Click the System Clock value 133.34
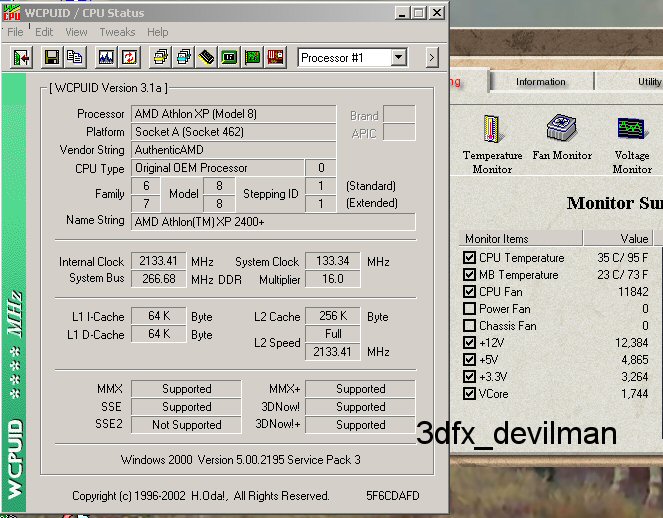Viewport: 663px width, 518px height. (333, 261)
